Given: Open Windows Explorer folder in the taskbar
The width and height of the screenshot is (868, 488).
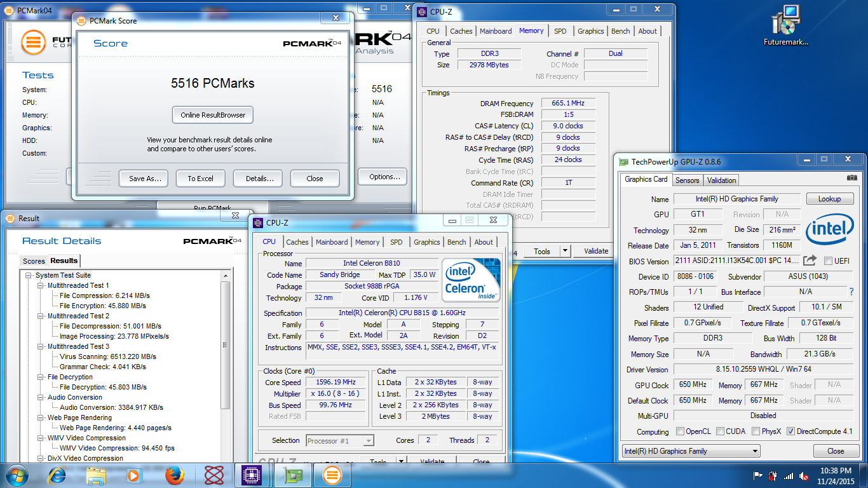Looking at the screenshot, I should point(96,475).
